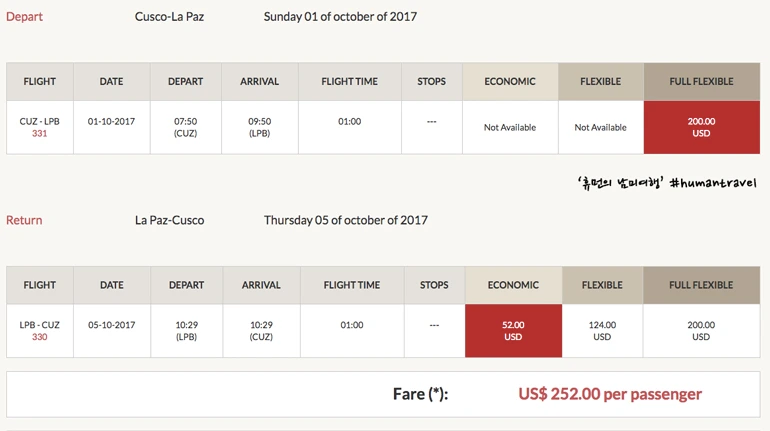770x431 pixels.
Task: Choose the 124.00 USD Flexible return fare
Action: 601,330
